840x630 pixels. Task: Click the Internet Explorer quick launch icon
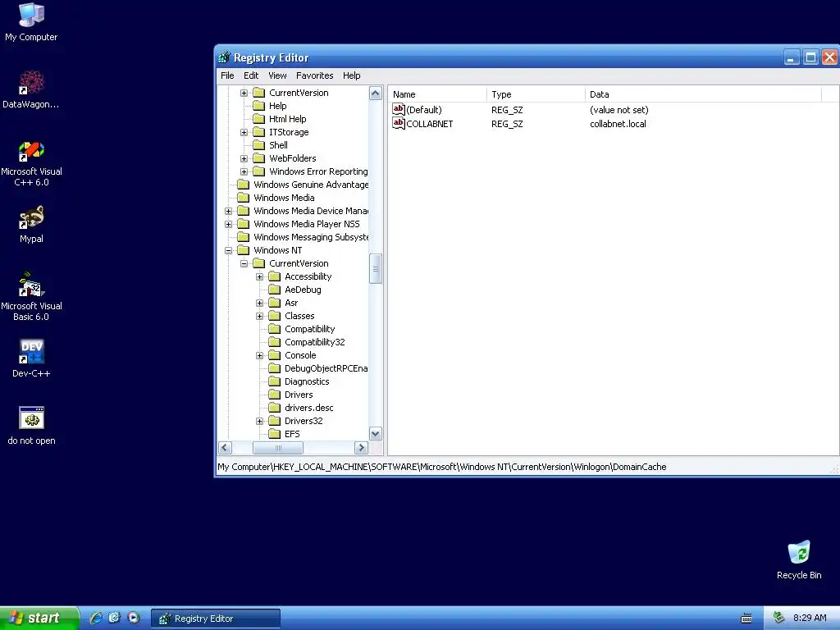tap(97, 618)
